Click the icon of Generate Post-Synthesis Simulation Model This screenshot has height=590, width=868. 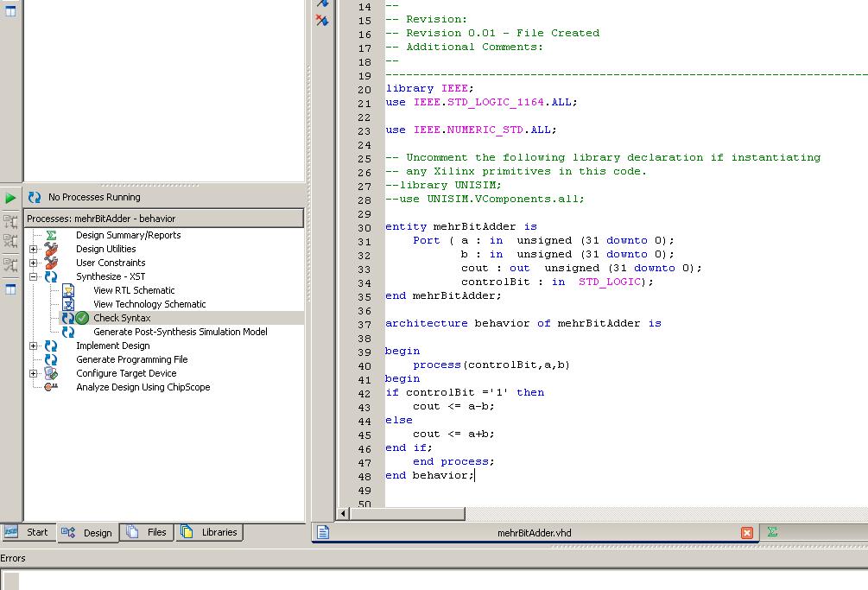68,332
